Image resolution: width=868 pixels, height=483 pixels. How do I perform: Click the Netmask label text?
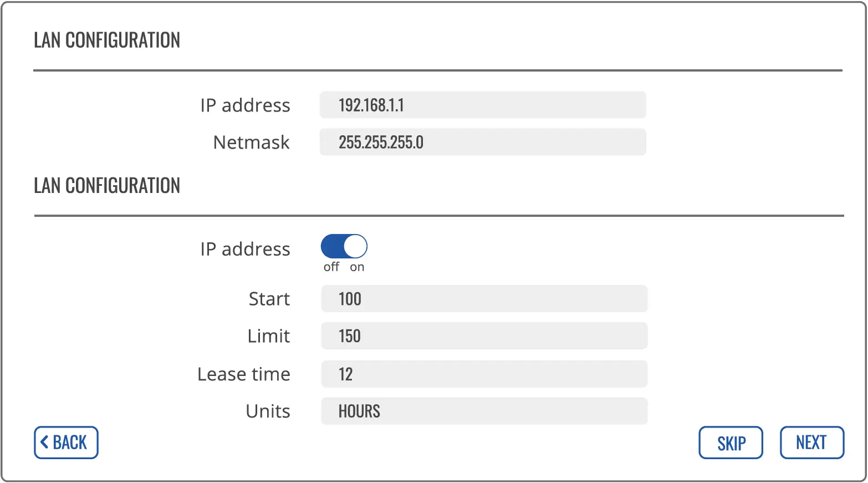tap(251, 143)
